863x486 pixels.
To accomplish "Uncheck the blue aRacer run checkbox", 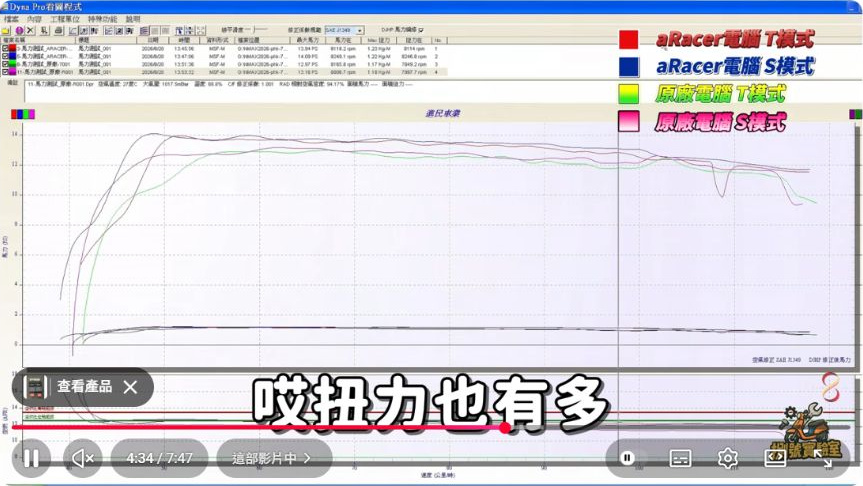I will [5, 56].
